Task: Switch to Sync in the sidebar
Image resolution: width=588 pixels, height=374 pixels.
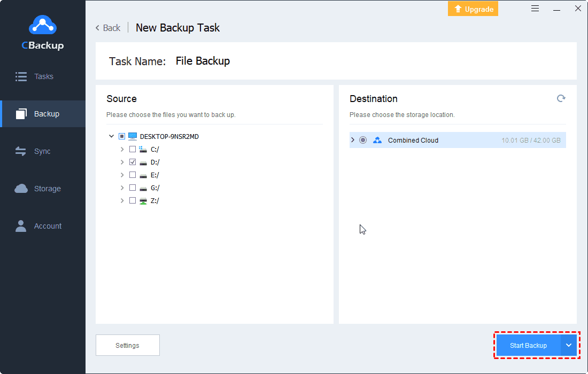Action: 43,151
